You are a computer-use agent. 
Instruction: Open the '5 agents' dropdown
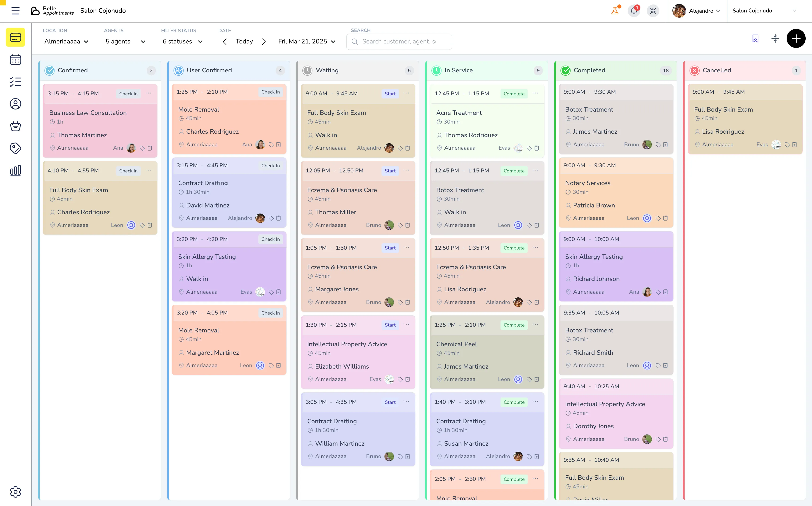pyautogui.click(x=125, y=42)
